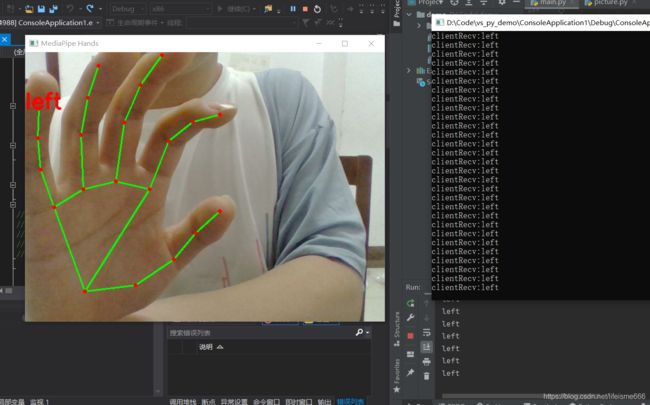Open the Favorites side tool window
The width and height of the screenshot is (650, 405).
[397, 375]
